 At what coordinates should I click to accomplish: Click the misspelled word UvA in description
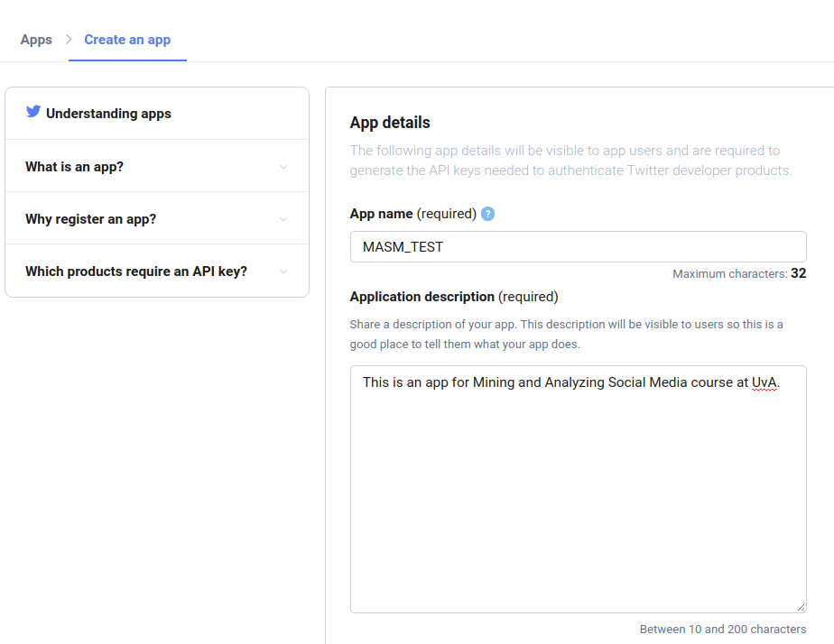point(764,382)
